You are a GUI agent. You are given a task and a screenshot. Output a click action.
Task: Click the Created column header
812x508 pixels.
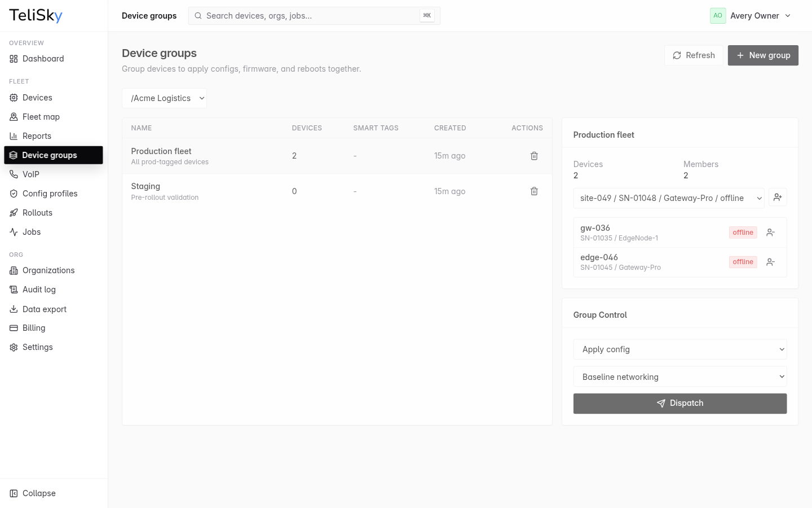coord(450,128)
